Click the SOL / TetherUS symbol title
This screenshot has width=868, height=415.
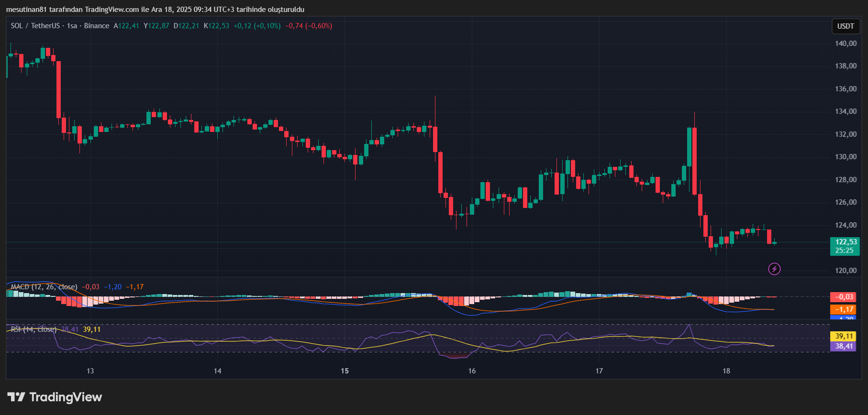pyautogui.click(x=35, y=26)
